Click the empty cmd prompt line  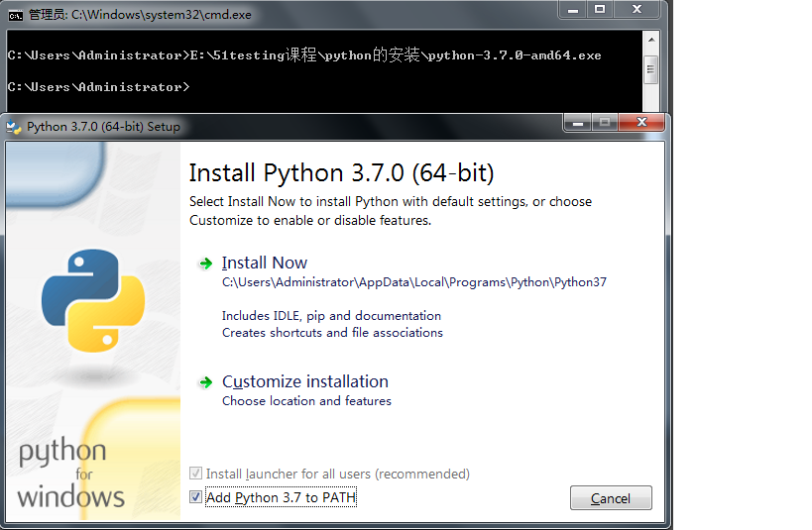(98, 87)
